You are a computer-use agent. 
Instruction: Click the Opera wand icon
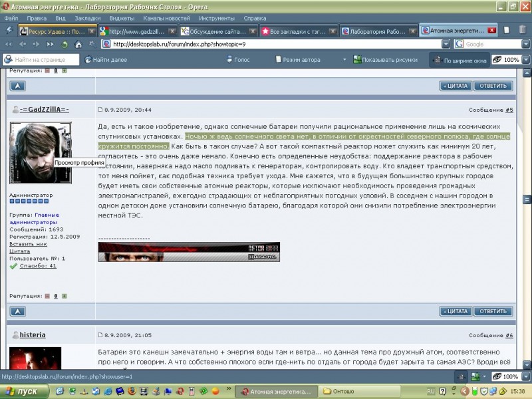(92, 45)
